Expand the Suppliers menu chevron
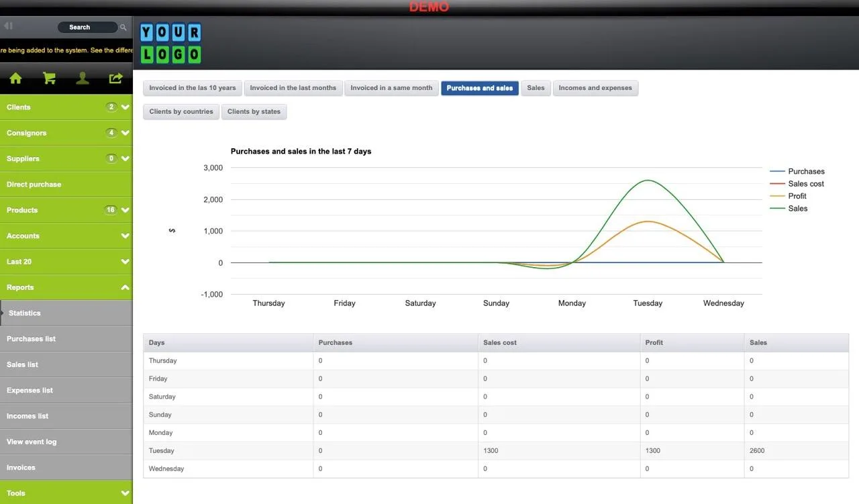 [125, 159]
